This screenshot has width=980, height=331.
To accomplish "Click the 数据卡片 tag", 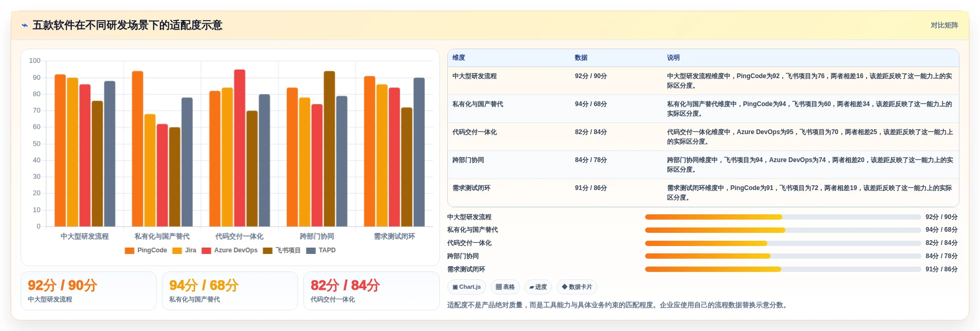I will coord(577,287).
